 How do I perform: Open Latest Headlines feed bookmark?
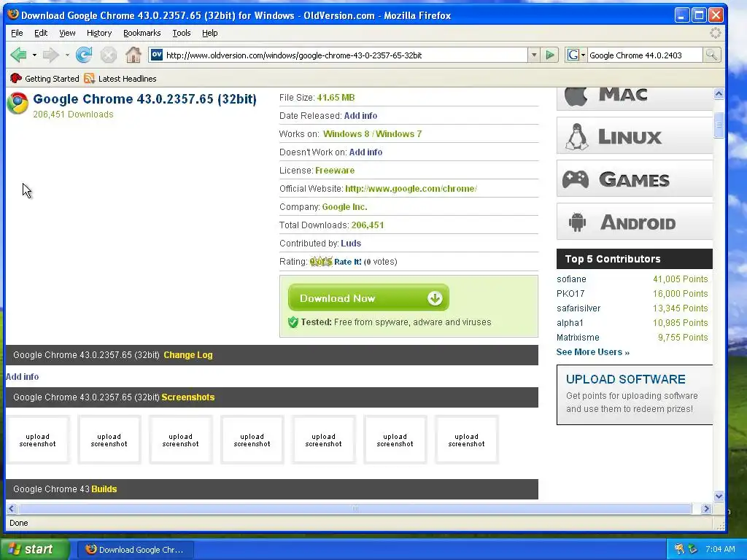click(120, 79)
